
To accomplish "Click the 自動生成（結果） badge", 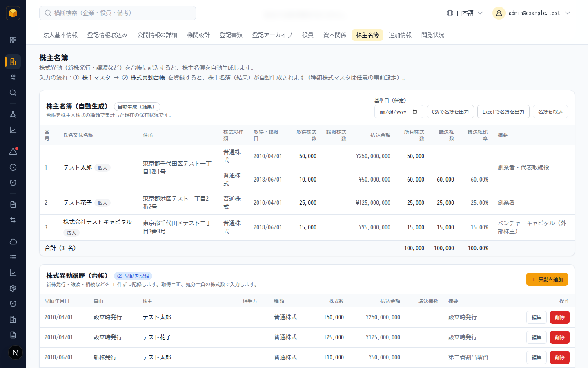I will pos(137,107).
